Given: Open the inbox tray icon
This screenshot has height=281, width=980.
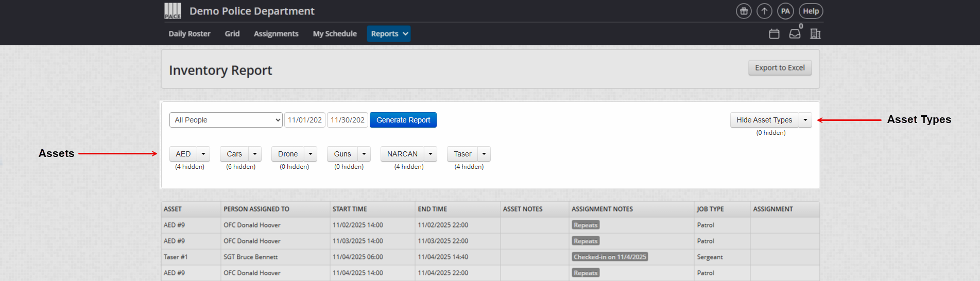Looking at the screenshot, I should pyautogui.click(x=795, y=34).
